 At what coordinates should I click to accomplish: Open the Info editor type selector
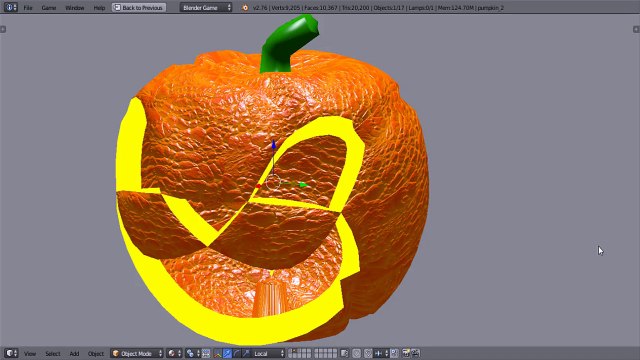(11, 7)
